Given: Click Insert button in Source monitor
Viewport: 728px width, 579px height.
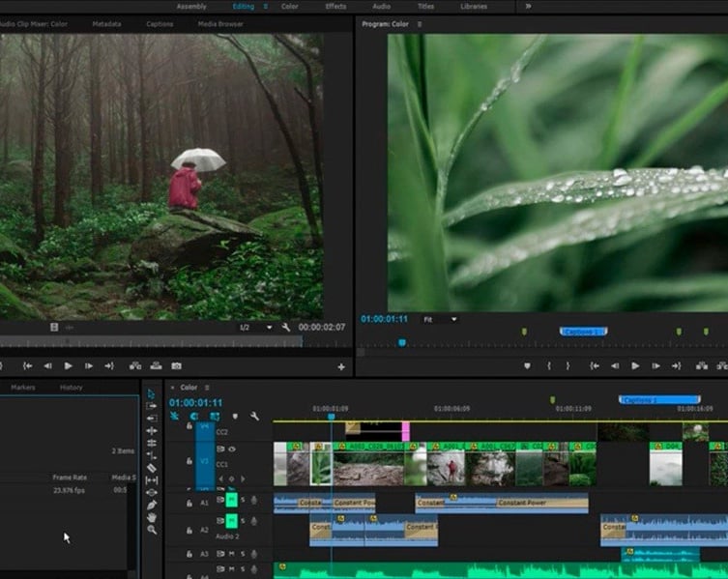Looking at the screenshot, I should tap(135, 366).
